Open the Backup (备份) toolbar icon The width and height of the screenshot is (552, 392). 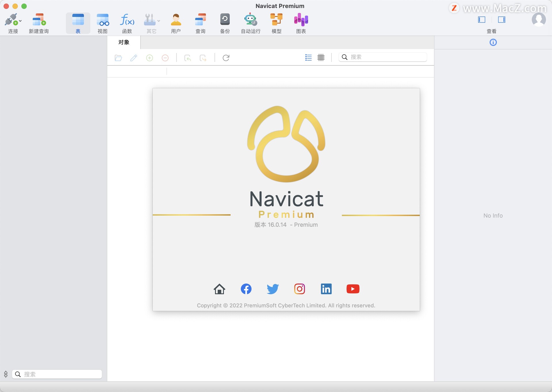pos(225,20)
